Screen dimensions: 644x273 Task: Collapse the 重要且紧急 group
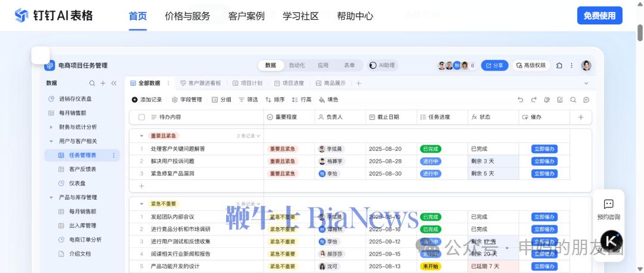pos(141,136)
